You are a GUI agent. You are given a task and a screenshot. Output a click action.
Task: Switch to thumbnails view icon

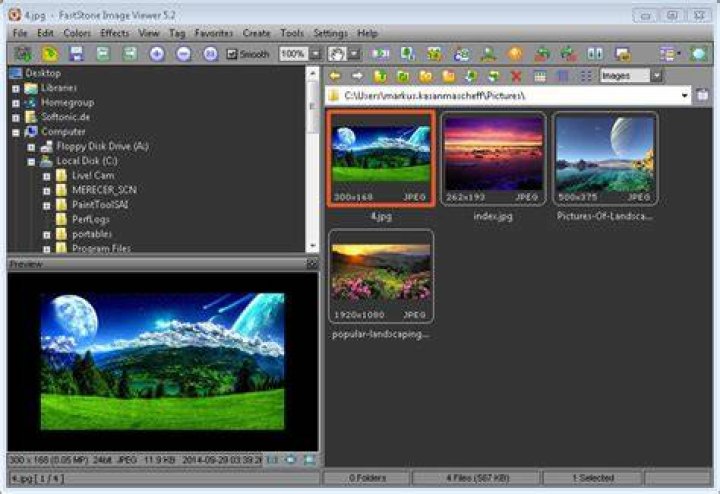540,76
